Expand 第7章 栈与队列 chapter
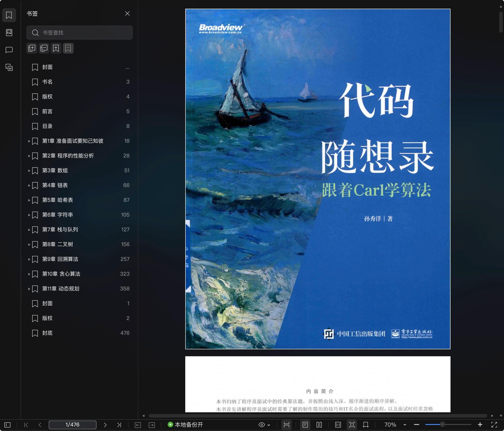 (29, 230)
